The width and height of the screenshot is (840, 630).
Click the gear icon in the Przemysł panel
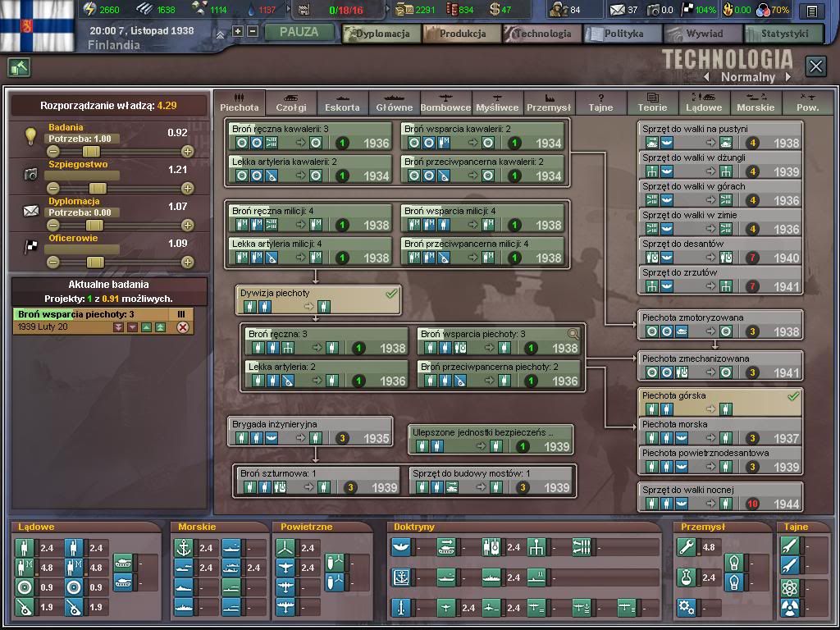(687, 608)
